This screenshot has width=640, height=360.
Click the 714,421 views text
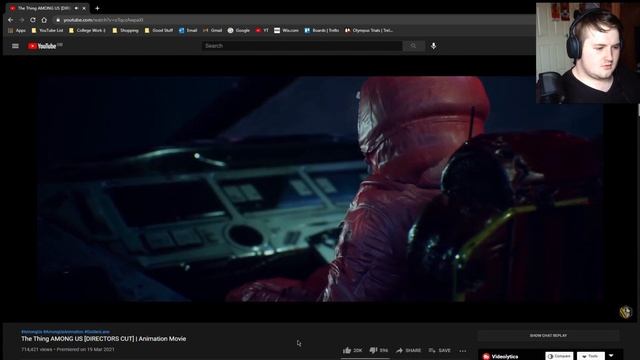38,350
